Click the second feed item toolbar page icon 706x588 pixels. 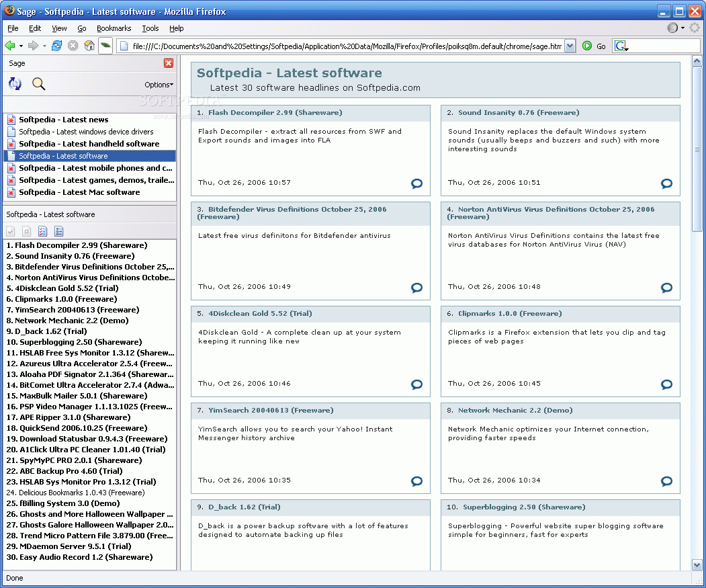click(x=27, y=231)
